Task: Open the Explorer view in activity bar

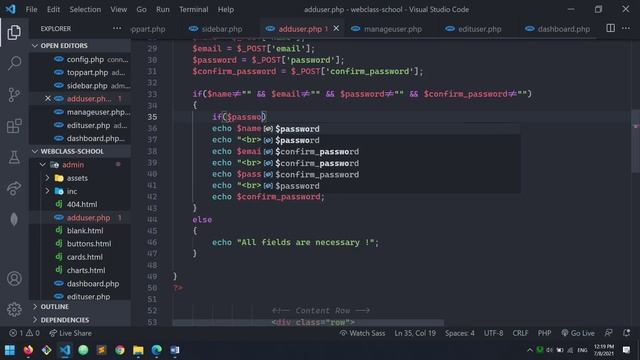Action: 14,32
